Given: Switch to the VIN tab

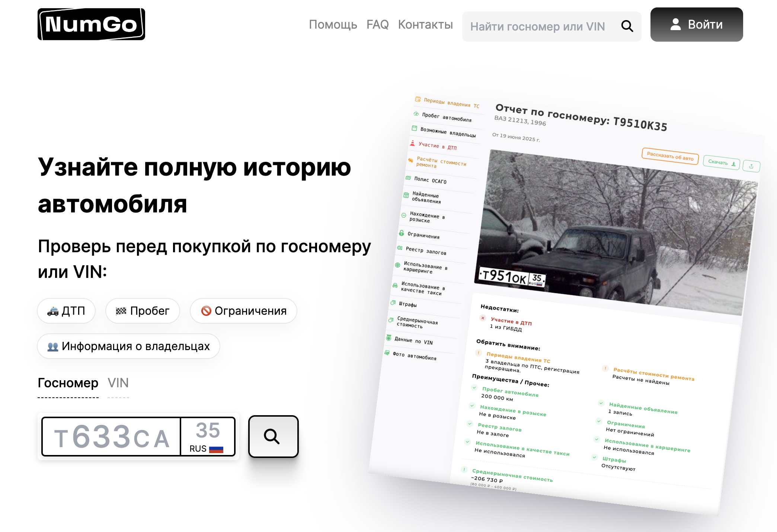Looking at the screenshot, I should [x=118, y=383].
